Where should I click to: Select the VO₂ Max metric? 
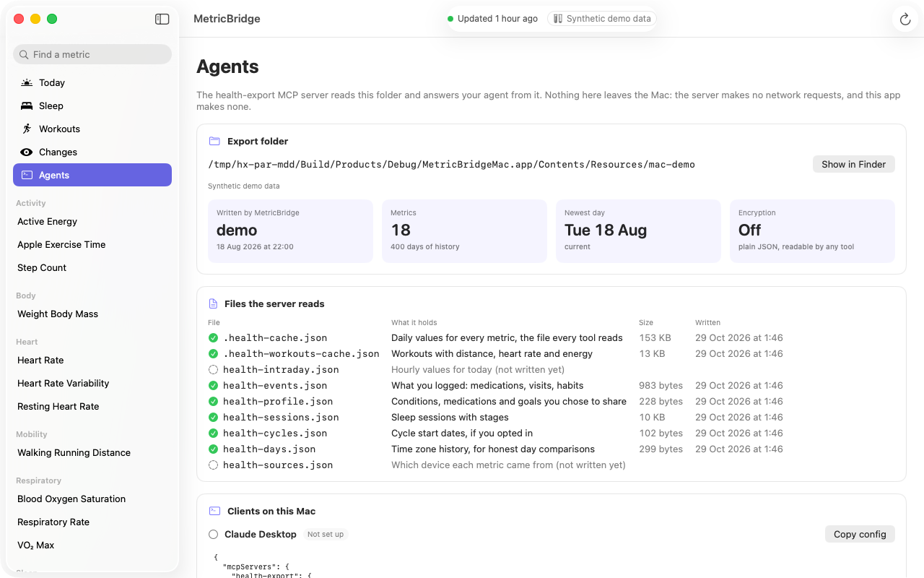[x=92, y=545]
